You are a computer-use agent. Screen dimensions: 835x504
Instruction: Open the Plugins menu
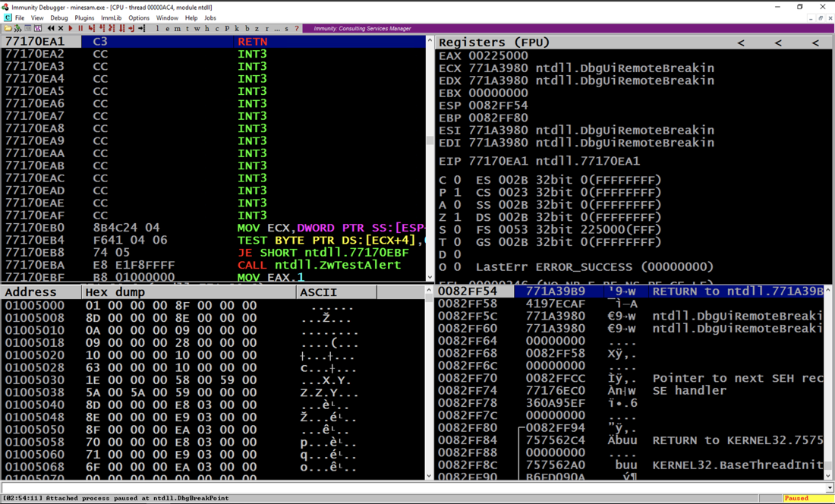pyautogui.click(x=85, y=17)
